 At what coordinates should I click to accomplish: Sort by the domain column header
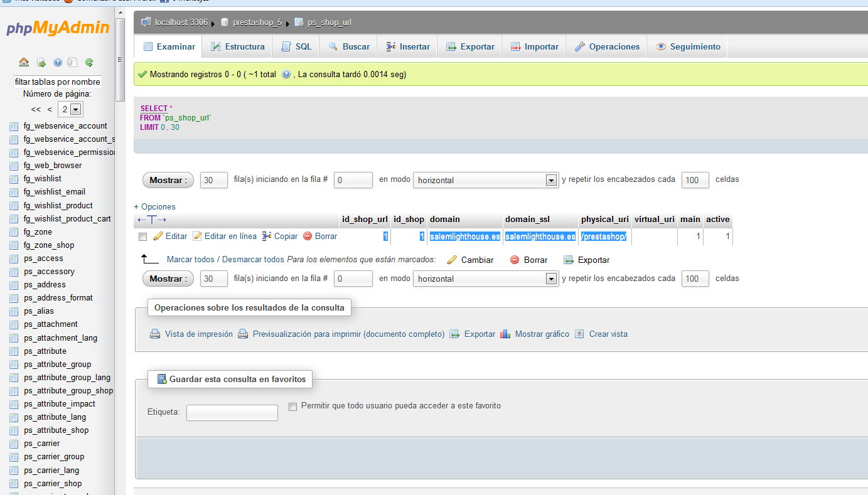(x=445, y=220)
